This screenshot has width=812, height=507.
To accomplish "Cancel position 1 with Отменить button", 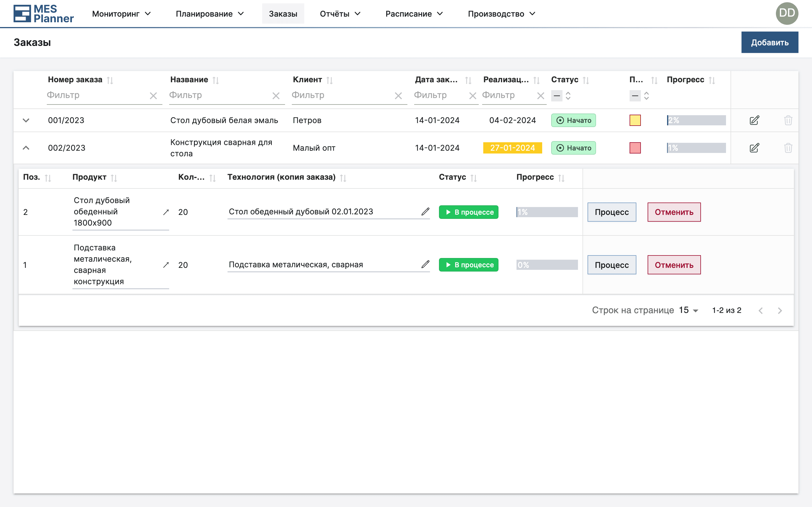I will (674, 264).
